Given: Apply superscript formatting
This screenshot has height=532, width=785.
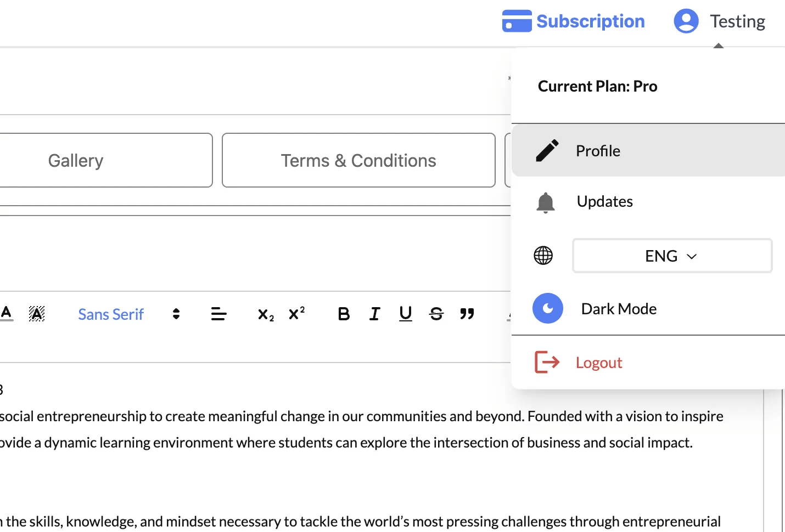Looking at the screenshot, I should point(296,313).
